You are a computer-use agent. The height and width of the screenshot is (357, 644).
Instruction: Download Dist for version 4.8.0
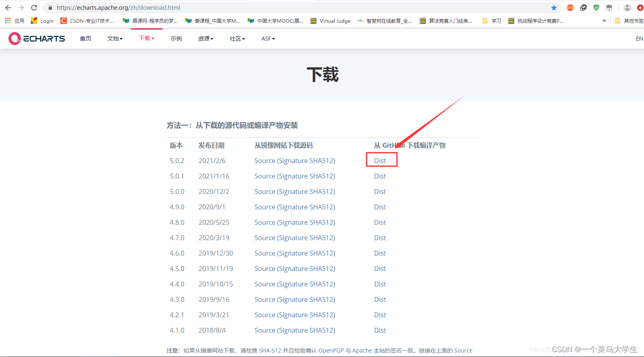(380, 222)
